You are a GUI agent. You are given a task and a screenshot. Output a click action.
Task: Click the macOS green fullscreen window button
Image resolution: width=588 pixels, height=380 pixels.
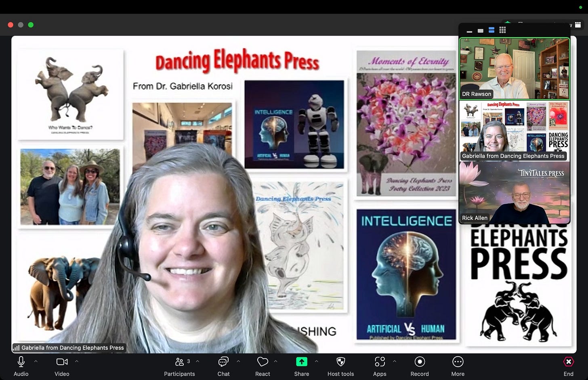pos(31,25)
